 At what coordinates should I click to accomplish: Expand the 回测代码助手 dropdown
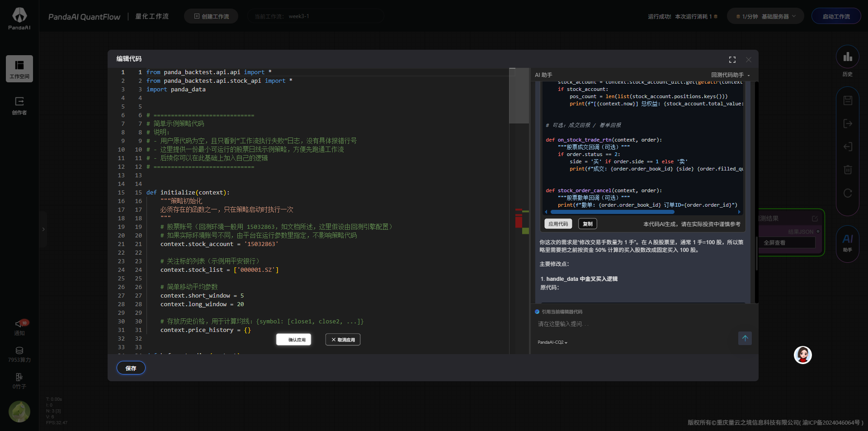(x=730, y=75)
